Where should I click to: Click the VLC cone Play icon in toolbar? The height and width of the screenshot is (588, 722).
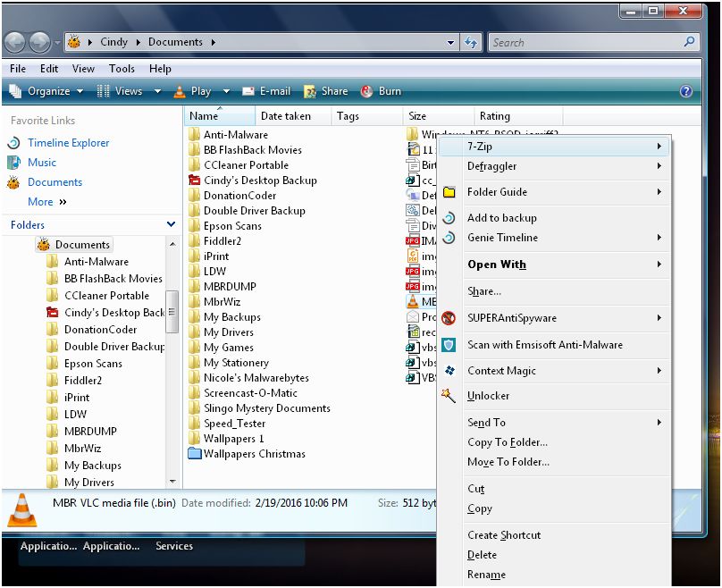[x=179, y=92]
